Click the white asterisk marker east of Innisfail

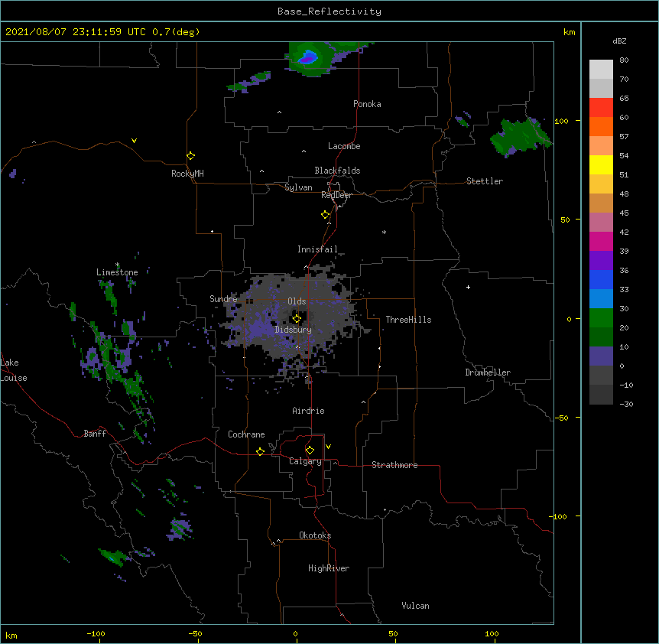(x=384, y=232)
